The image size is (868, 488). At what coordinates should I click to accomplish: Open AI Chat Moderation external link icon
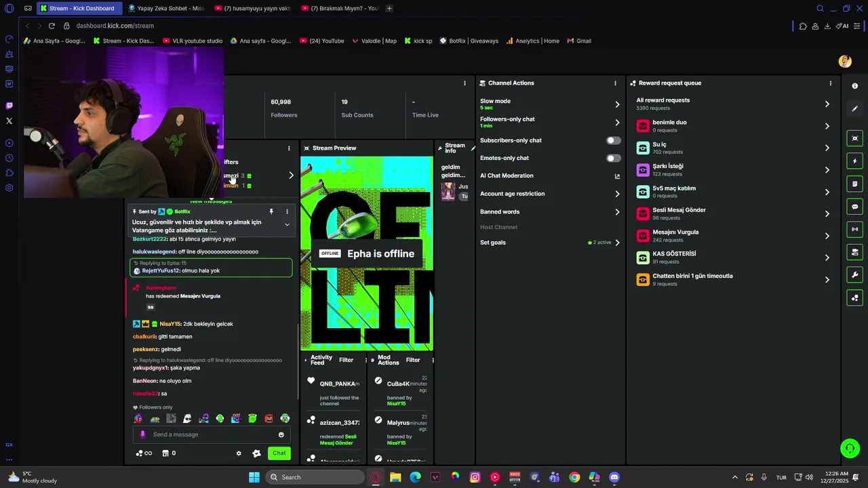point(617,176)
